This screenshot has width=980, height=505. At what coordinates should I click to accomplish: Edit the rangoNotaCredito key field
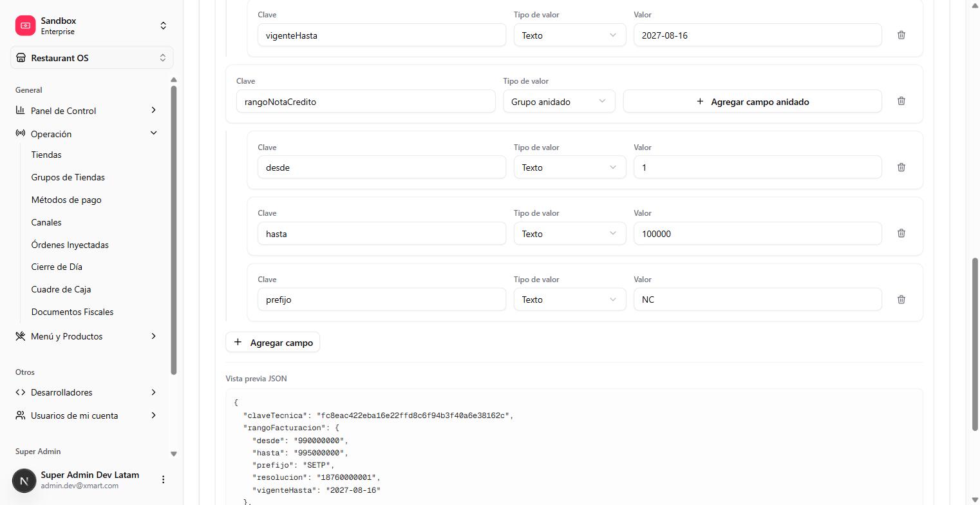(x=366, y=102)
